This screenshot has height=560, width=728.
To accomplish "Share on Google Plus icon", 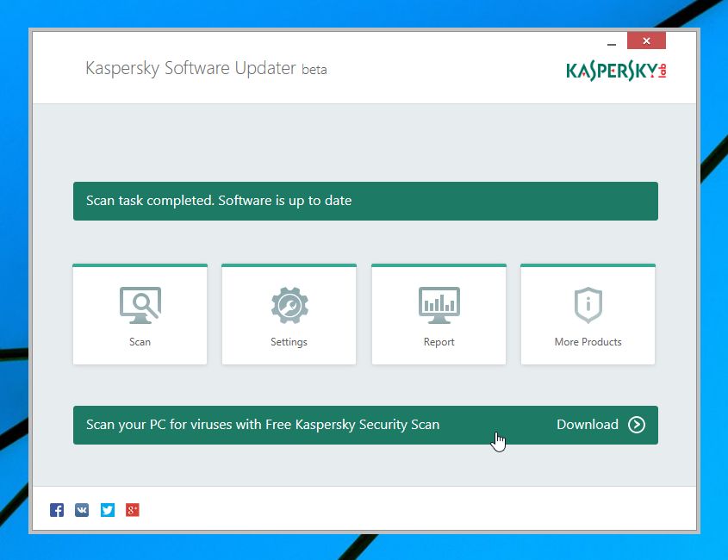I will (x=133, y=510).
